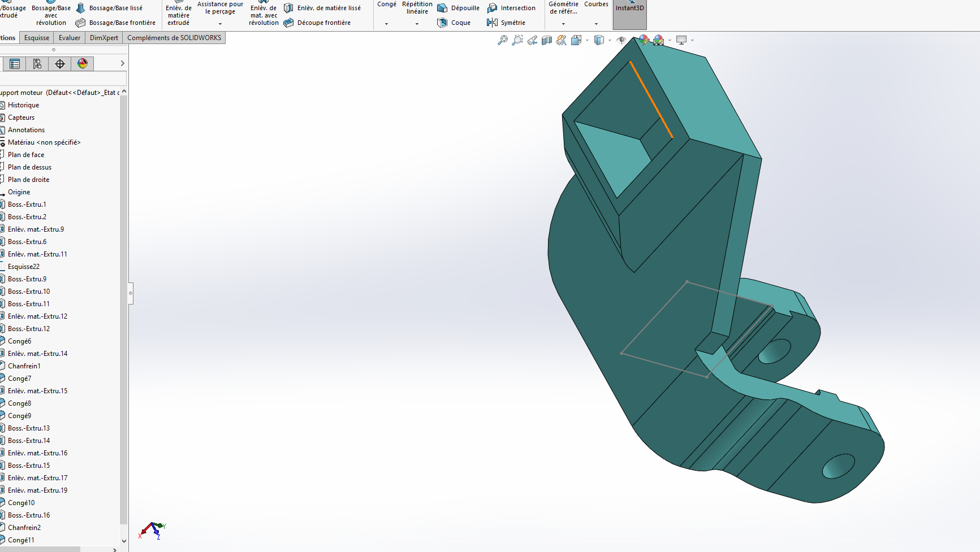Select Plan de droite plane

[28, 180]
